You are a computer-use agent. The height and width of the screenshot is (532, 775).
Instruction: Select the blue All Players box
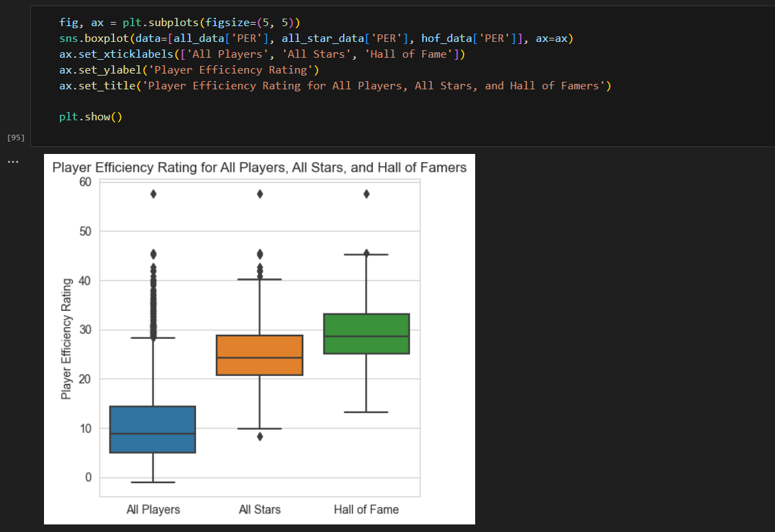pyautogui.click(x=153, y=430)
